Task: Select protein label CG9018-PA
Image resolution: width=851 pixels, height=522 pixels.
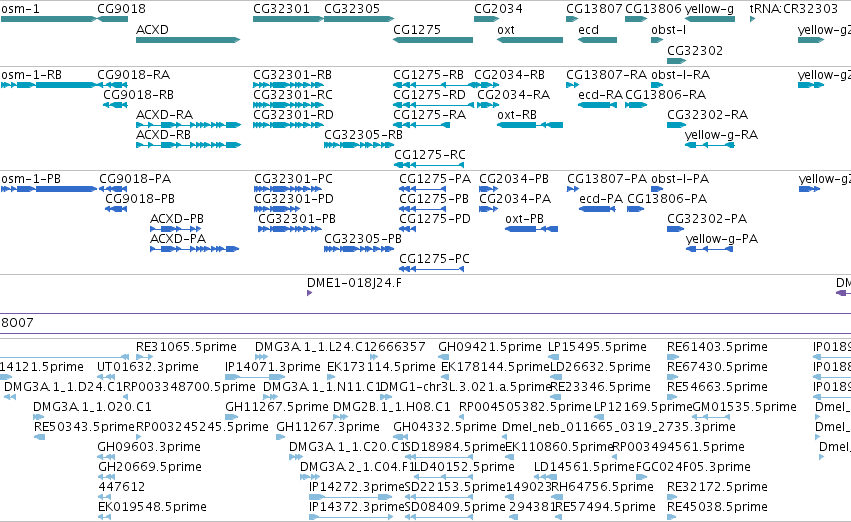Action: (x=135, y=179)
